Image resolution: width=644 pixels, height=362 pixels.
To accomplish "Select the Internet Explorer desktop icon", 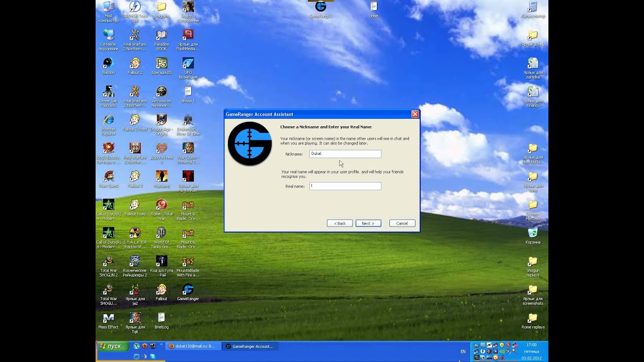I will [x=108, y=125].
